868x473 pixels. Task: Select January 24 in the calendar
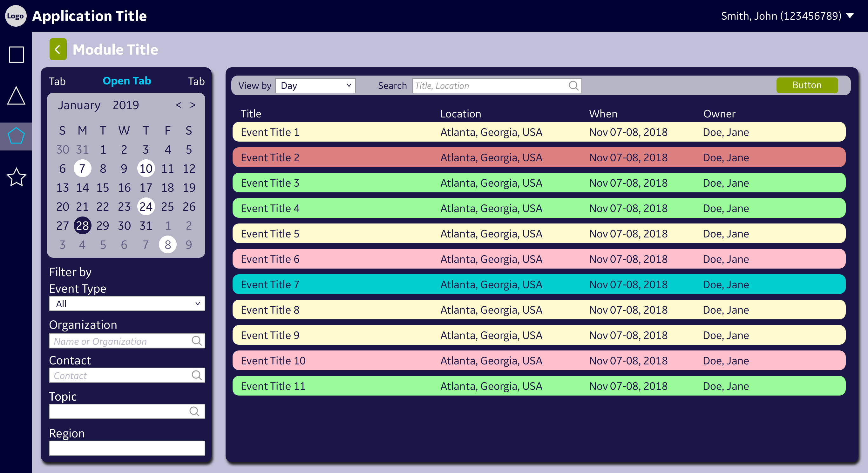click(146, 206)
